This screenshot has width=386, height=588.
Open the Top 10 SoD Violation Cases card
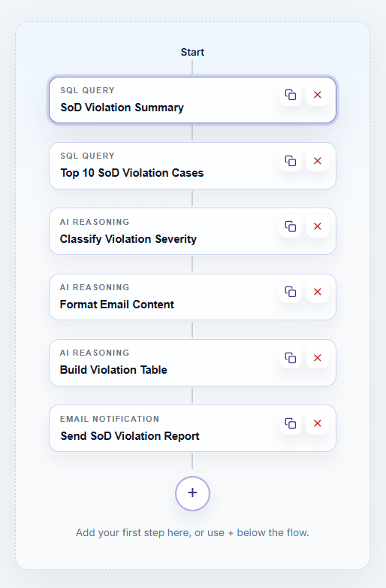coord(192,165)
